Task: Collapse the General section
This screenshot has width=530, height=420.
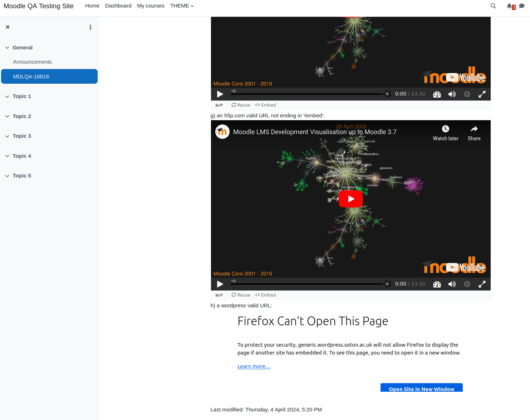Action: [x=7, y=48]
